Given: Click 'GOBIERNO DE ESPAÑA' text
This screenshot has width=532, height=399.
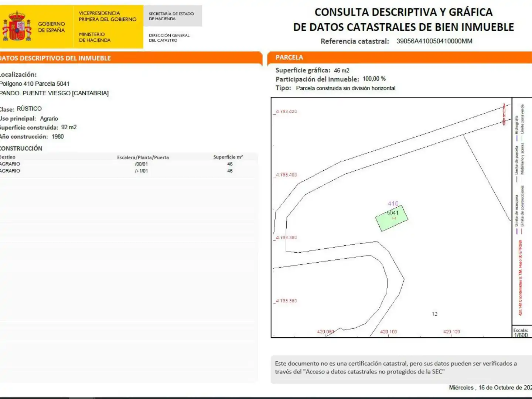Looking at the screenshot, I should (x=51, y=27).
